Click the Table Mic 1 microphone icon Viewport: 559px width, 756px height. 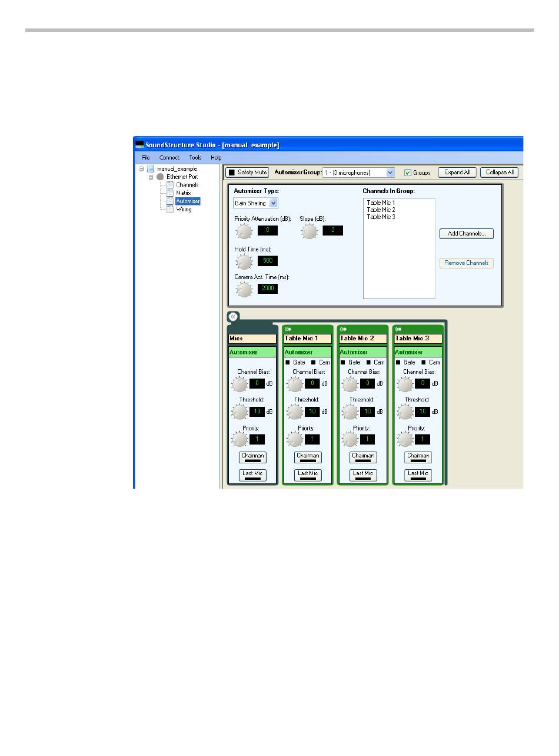coord(289,329)
